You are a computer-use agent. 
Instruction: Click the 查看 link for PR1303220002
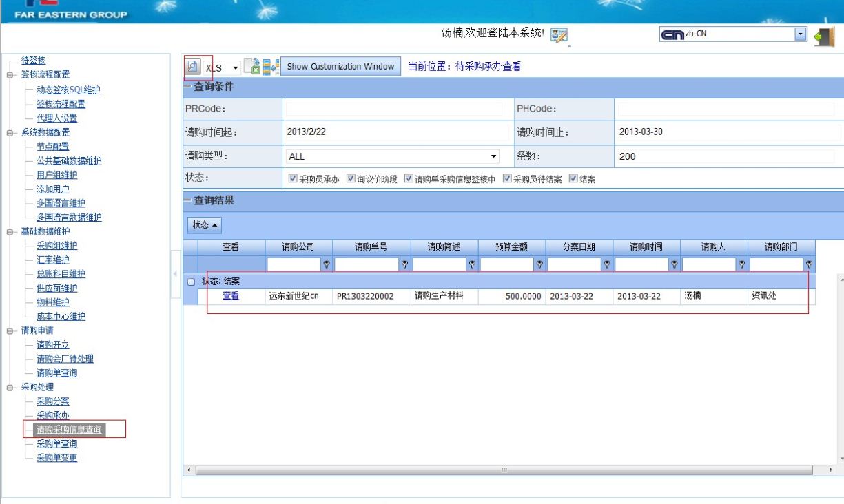tap(231, 296)
